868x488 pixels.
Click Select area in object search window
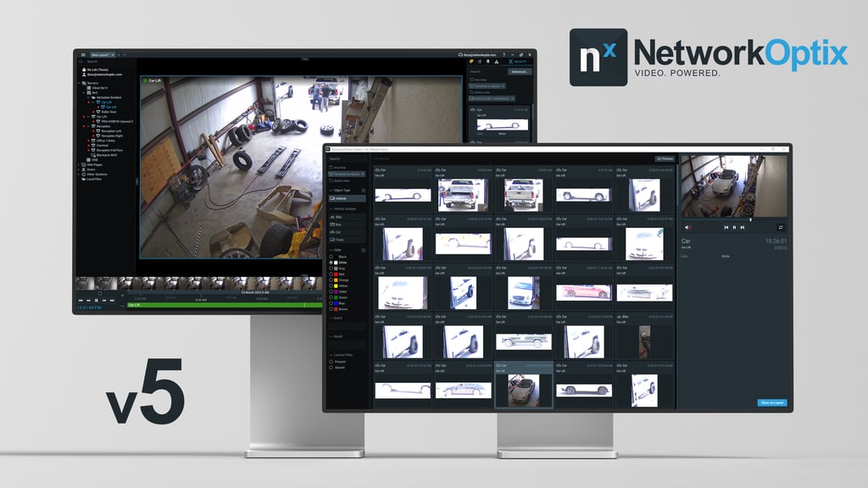(340, 181)
